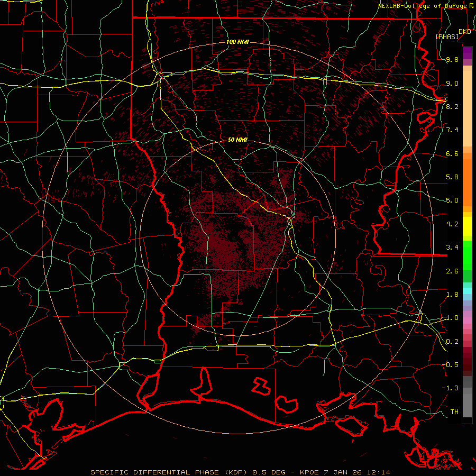Click the 3.4 value on color scale
This screenshot has height=476, width=476.
click(x=452, y=248)
